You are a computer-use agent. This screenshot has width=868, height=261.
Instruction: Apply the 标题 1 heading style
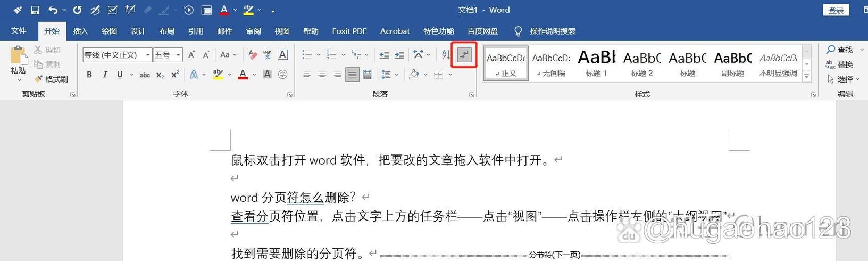(596, 63)
